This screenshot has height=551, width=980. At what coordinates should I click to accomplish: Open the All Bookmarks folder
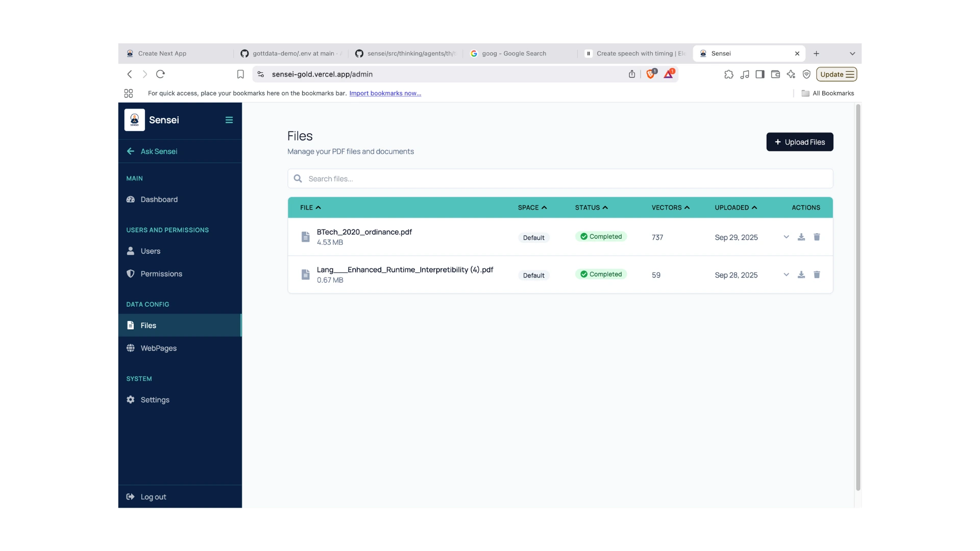point(827,93)
